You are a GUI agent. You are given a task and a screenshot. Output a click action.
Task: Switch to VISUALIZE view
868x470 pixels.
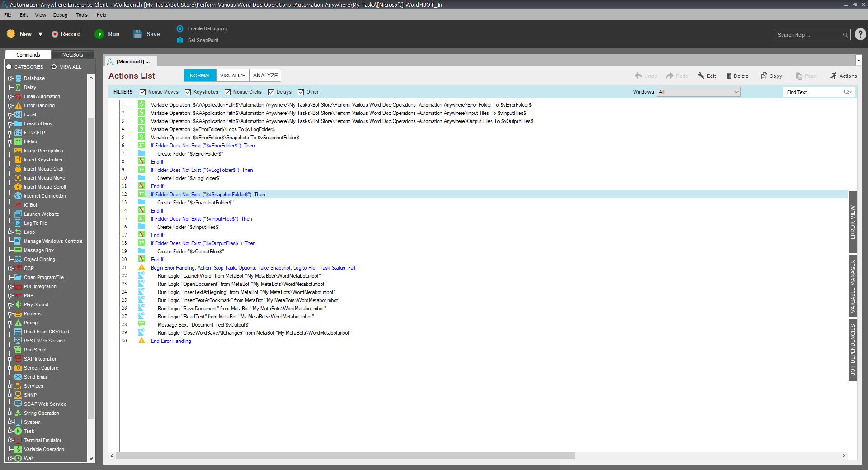[232, 76]
